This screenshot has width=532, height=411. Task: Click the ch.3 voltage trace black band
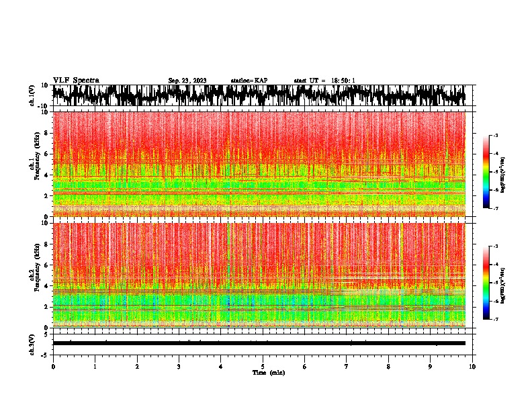tap(259, 343)
